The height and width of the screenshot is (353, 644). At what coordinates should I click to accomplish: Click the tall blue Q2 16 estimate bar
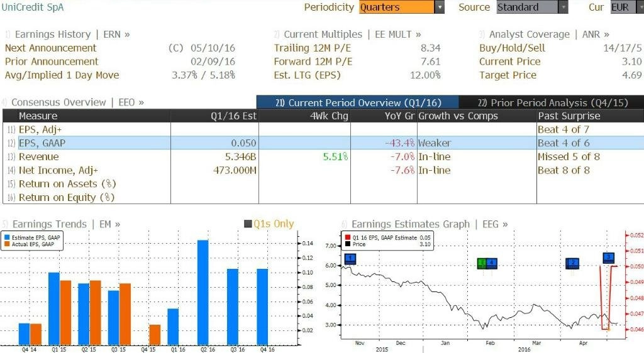tap(203, 292)
